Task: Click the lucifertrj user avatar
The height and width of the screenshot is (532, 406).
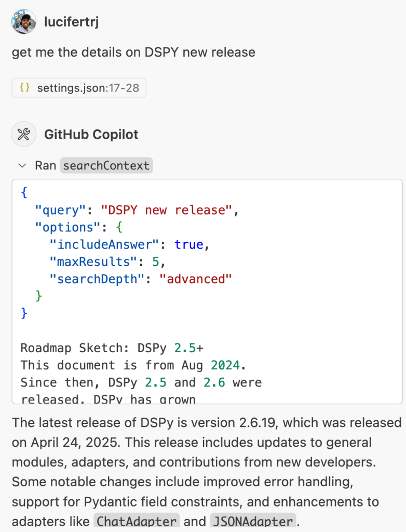Action: (x=24, y=22)
